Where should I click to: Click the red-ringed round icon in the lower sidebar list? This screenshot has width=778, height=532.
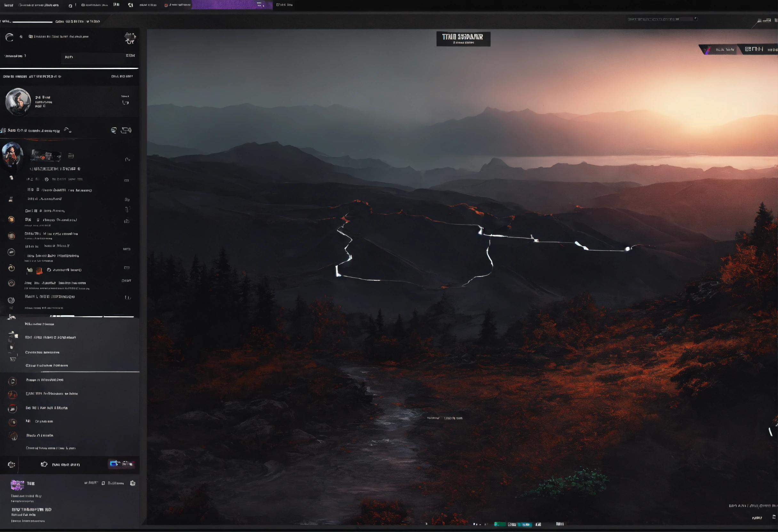(x=12, y=409)
